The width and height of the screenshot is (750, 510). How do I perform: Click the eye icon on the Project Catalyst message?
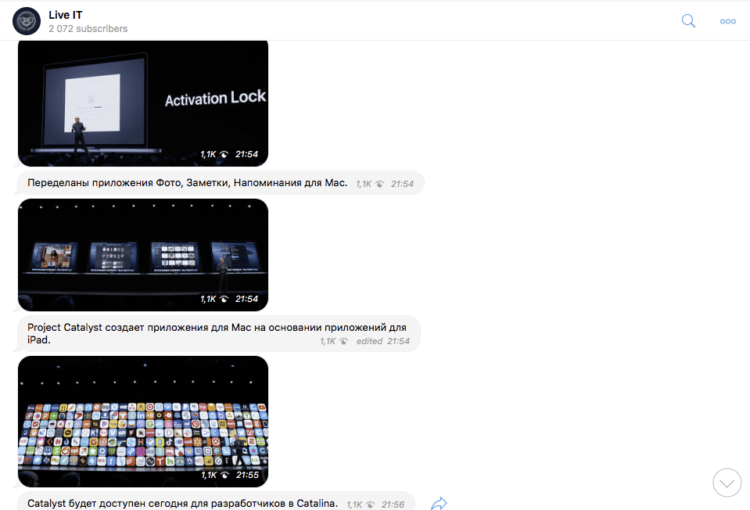pyautogui.click(x=343, y=342)
